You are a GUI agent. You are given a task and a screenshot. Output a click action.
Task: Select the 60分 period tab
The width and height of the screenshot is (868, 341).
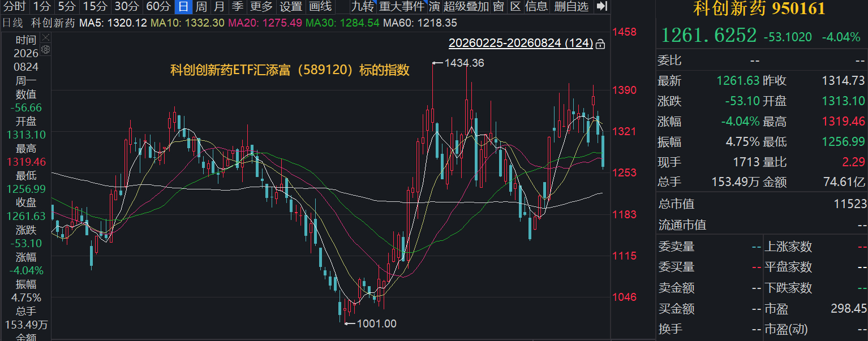pos(157,7)
